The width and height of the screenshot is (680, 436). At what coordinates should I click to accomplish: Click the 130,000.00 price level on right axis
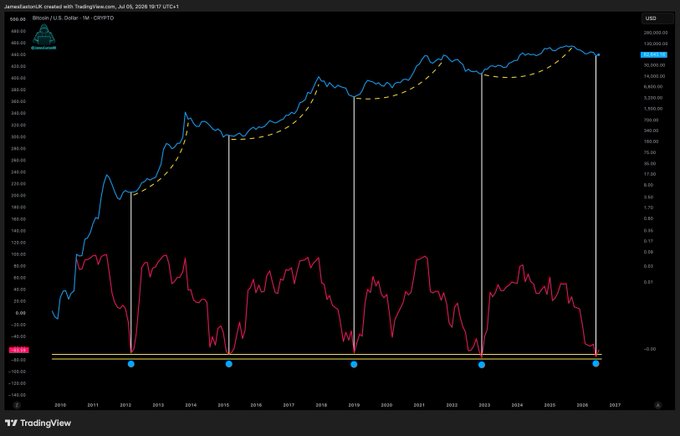pos(655,44)
